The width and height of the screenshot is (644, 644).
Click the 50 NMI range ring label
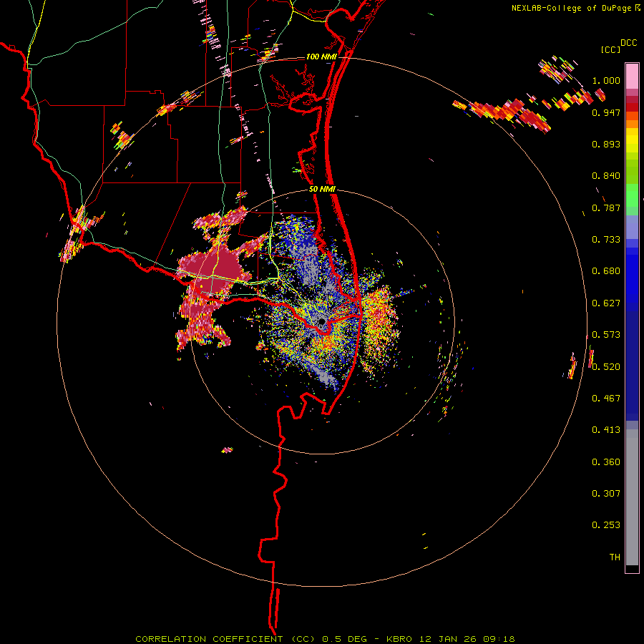pos(323,189)
